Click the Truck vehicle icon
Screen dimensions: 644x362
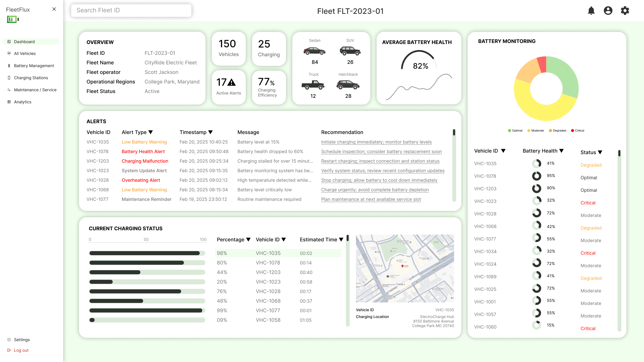point(313,85)
